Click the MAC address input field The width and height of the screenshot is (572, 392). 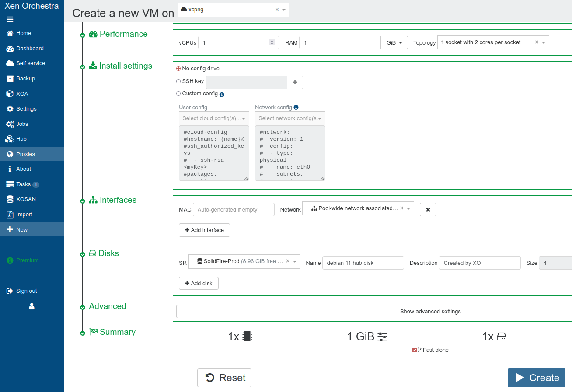click(x=234, y=210)
